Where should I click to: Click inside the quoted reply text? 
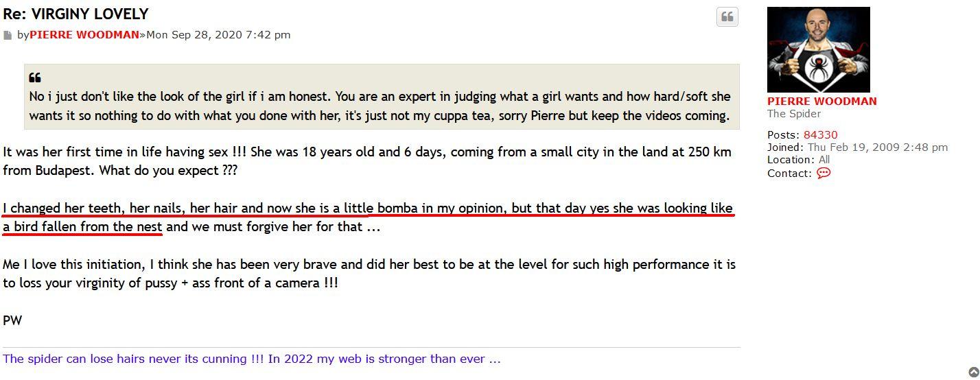point(380,106)
